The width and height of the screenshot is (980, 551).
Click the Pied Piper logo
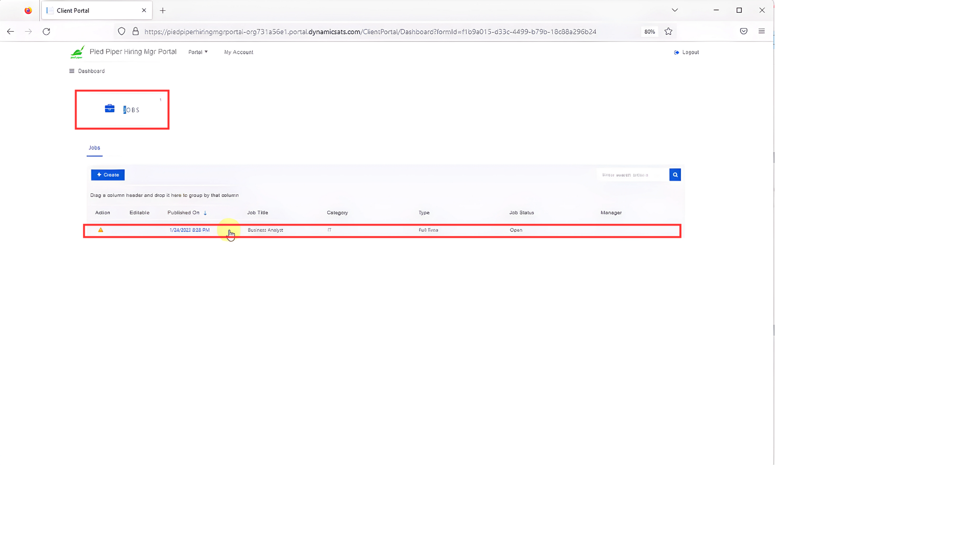pos(78,52)
